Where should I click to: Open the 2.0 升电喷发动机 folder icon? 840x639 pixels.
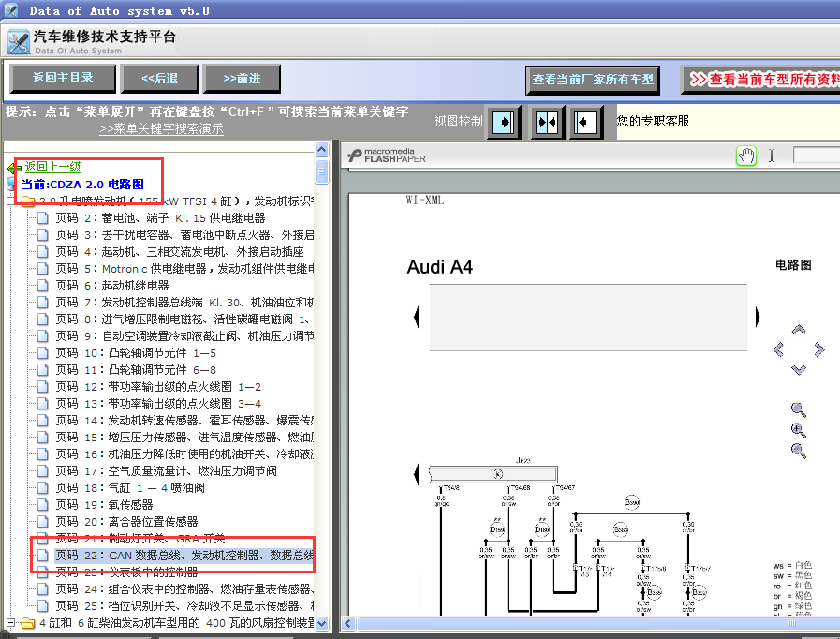28,201
